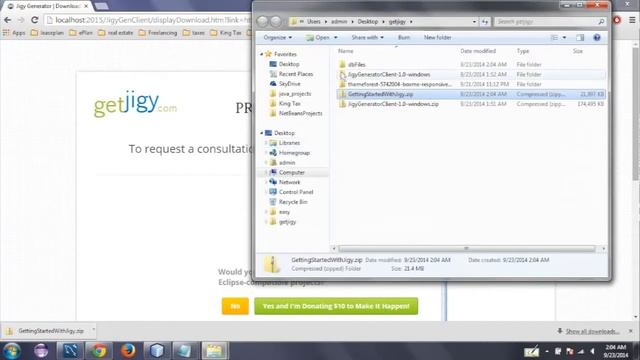This screenshot has height=360, width=640.
Task: Click refresh button beside Explorer address bar
Action: coord(484,22)
